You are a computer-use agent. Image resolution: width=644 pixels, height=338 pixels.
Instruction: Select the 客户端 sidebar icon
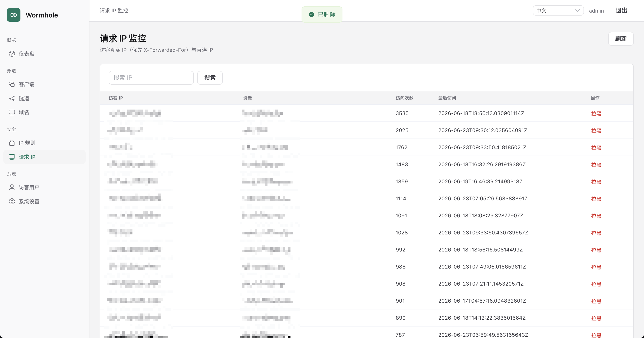pos(12,84)
